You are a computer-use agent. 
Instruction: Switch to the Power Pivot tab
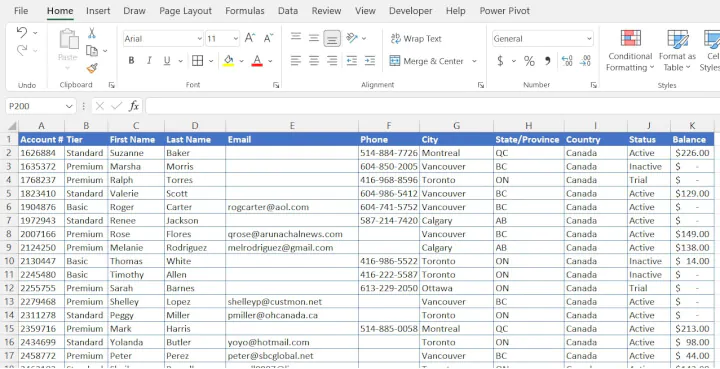(x=505, y=11)
